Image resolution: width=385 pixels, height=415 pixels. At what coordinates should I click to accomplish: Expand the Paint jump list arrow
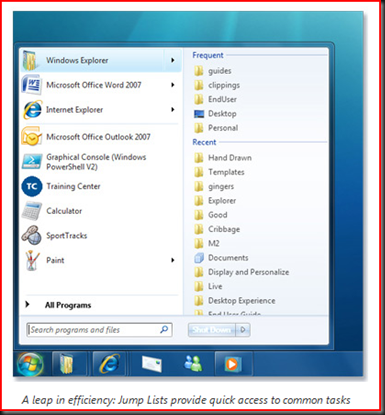tap(173, 260)
